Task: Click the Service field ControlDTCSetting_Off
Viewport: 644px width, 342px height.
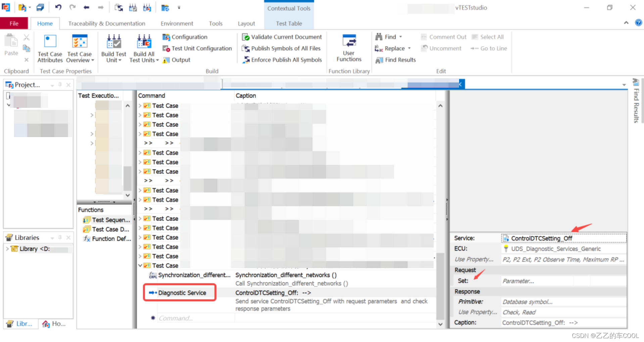Action: [x=564, y=238]
